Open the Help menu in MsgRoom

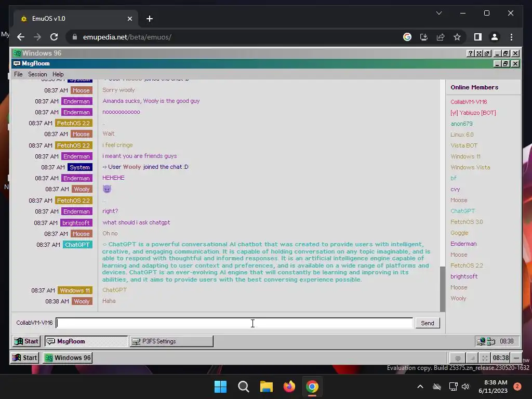tap(58, 74)
